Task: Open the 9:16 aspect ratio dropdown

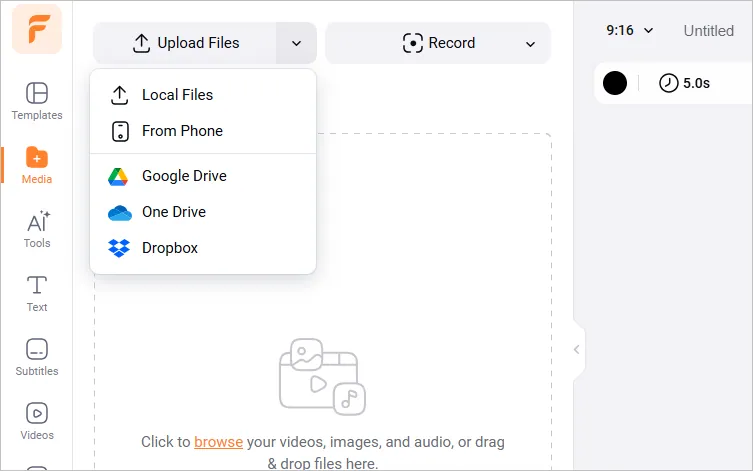Action: pyautogui.click(x=629, y=31)
